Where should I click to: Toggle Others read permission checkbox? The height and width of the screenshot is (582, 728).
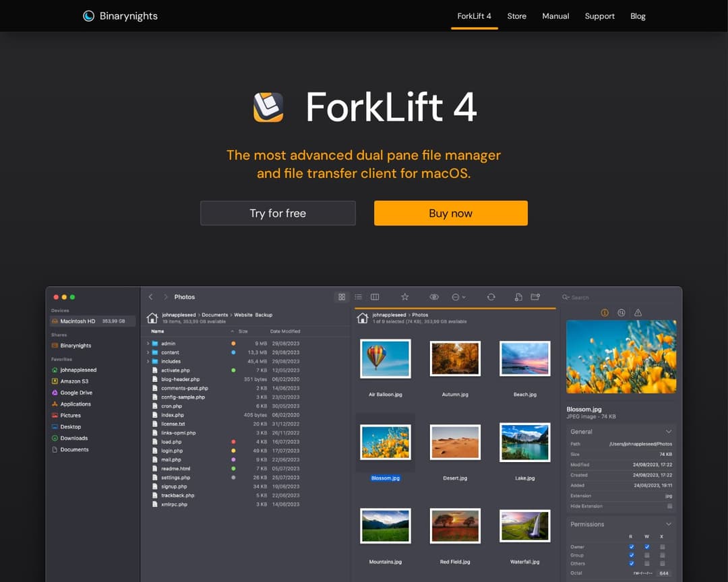coord(632,563)
